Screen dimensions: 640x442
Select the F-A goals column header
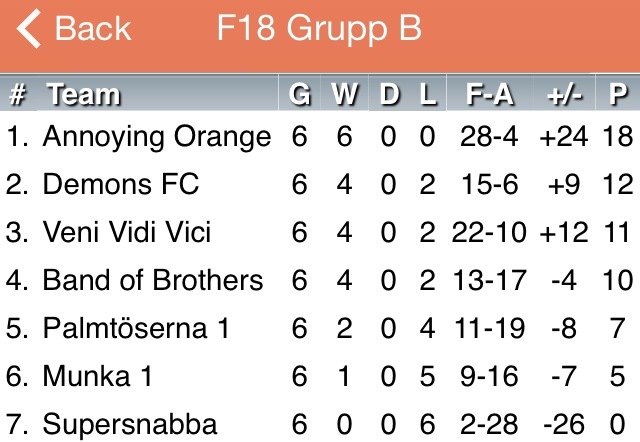tap(490, 94)
